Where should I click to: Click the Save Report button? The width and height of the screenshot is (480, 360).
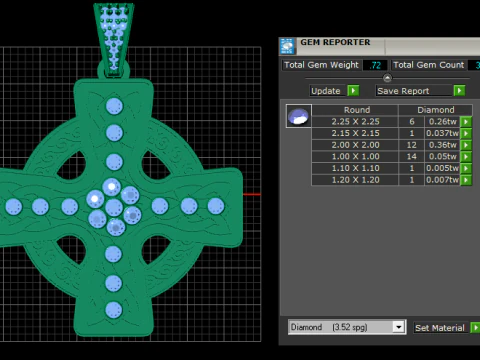414,91
